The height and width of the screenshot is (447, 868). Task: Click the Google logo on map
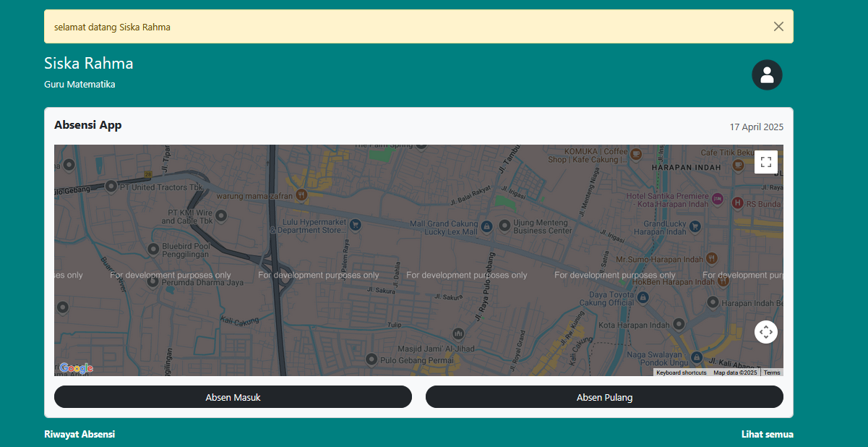coord(76,368)
